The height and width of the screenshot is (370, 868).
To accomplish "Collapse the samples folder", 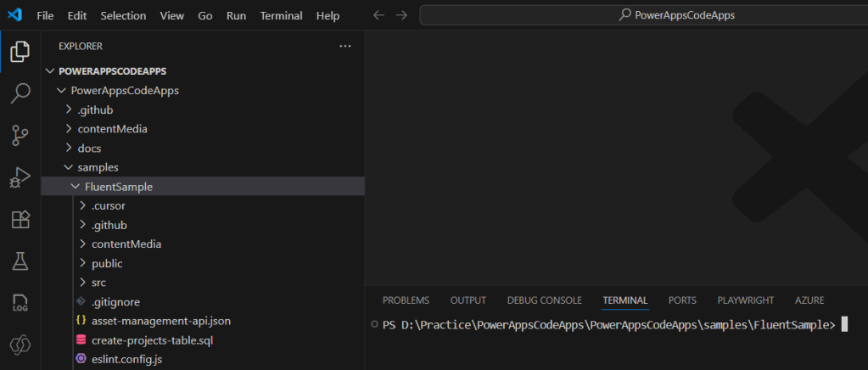I will [x=98, y=167].
